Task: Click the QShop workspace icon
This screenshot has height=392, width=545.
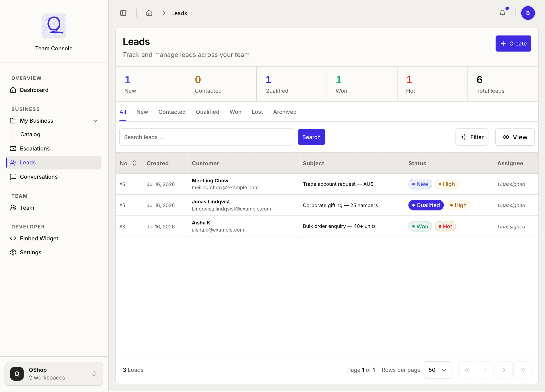Action: [17, 374]
